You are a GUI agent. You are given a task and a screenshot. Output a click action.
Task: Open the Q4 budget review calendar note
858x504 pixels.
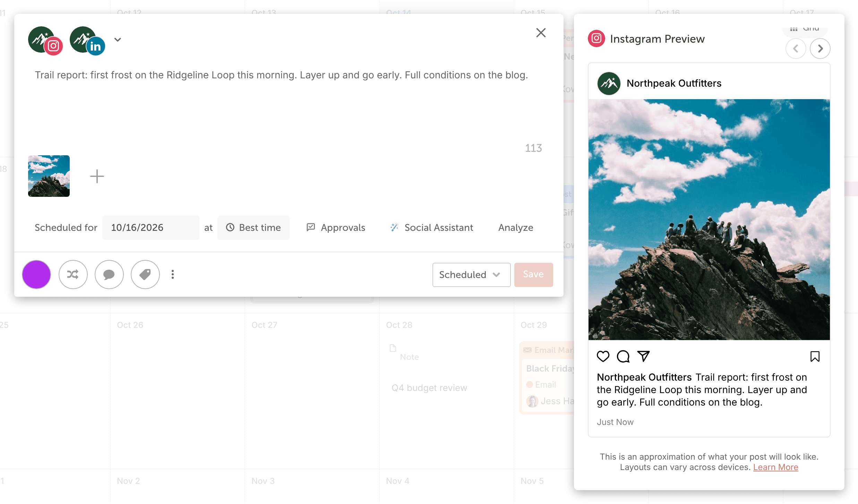(429, 388)
